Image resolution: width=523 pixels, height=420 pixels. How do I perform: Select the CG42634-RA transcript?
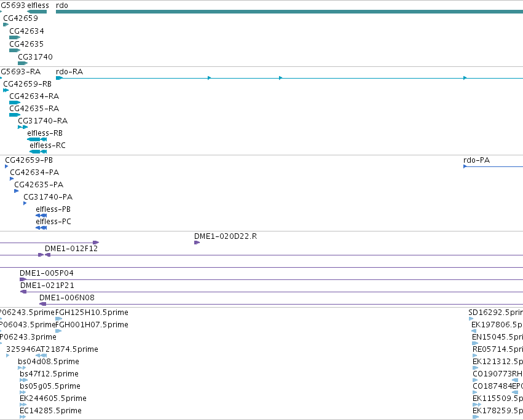point(15,103)
